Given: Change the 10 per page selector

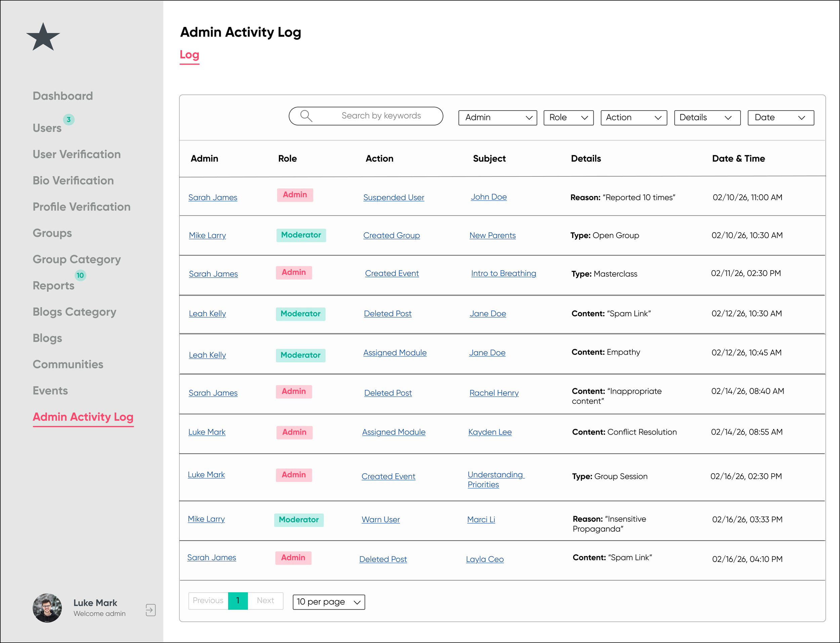Looking at the screenshot, I should click(329, 602).
